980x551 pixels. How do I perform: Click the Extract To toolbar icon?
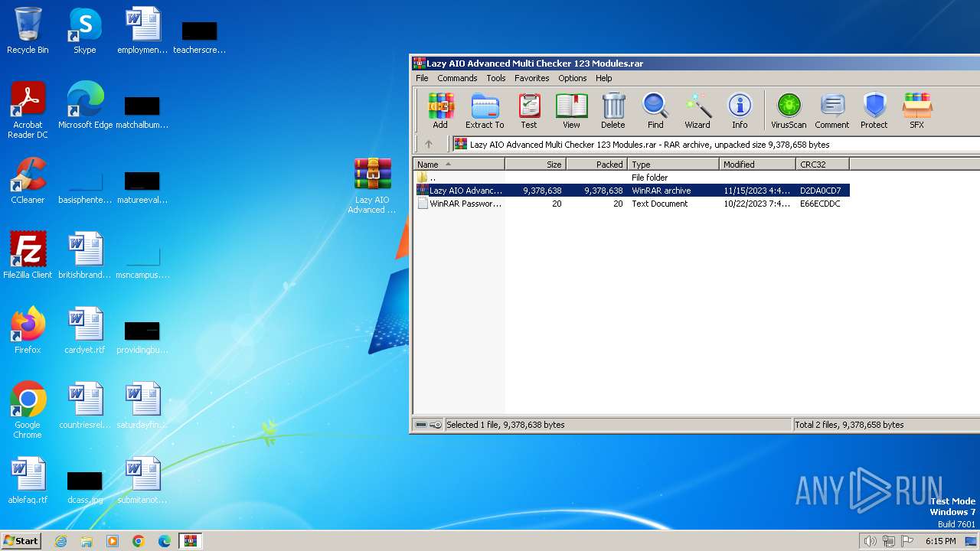click(x=485, y=111)
